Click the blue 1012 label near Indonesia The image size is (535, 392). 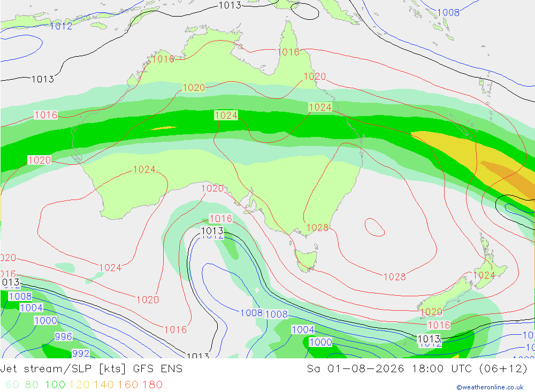pyautogui.click(x=61, y=26)
